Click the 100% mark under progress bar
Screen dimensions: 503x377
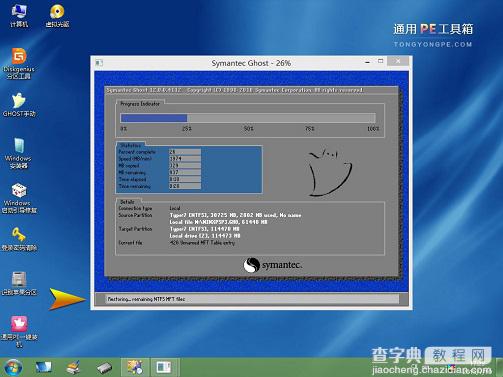click(x=373, y=129)
